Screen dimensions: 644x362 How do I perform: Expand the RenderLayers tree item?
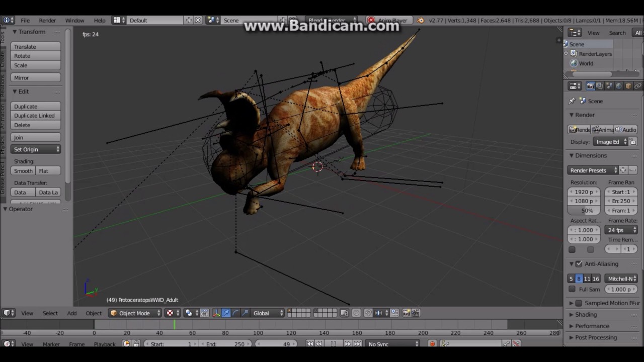coord(566,54)
